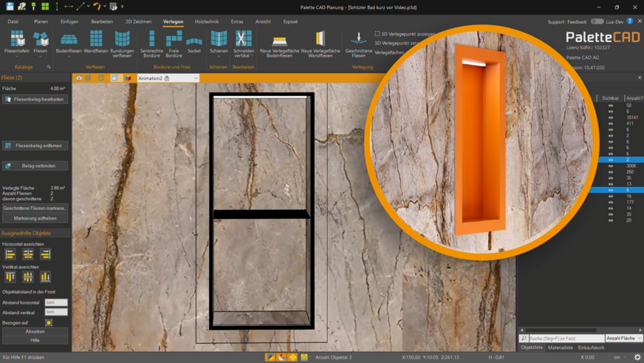Click search magnifier icon in object list
This screenshot has width=644, height=363.
pyautogui.click(x=524, y=339)
